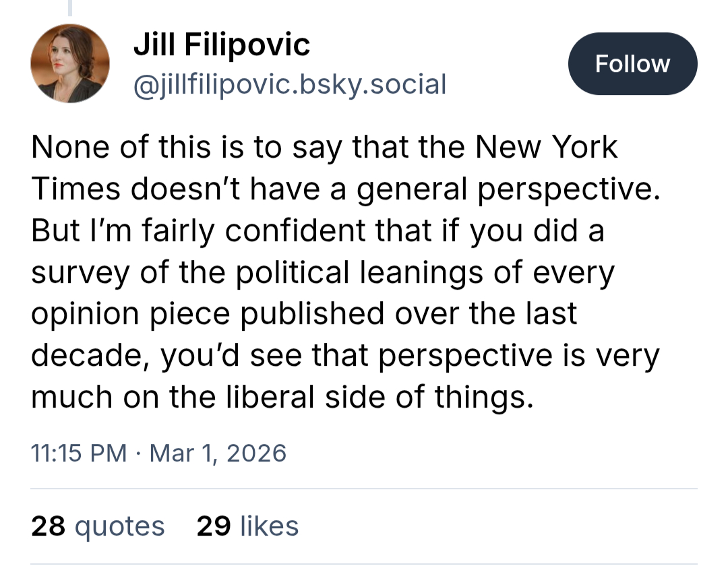This screenshot has height=568, width=728.
Task: Open the 28 quotes list
Action: click(98, 526)
